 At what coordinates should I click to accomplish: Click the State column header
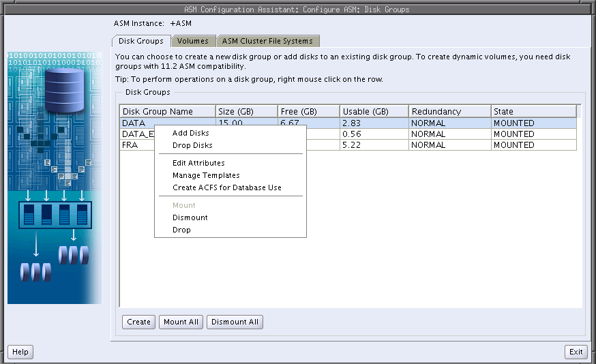pos(534,111)
